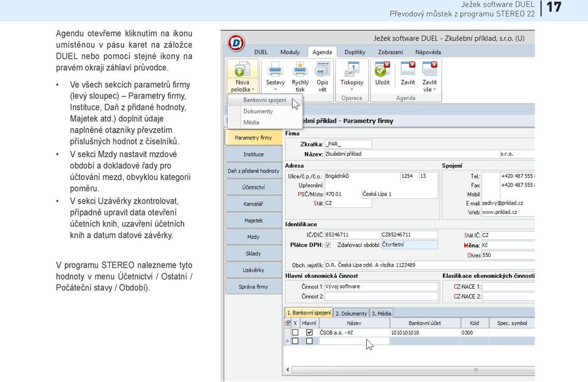Toggle the Plátce DPH checkbox
Viewport: 588px width, 382px height.
(x=327, y=245)
